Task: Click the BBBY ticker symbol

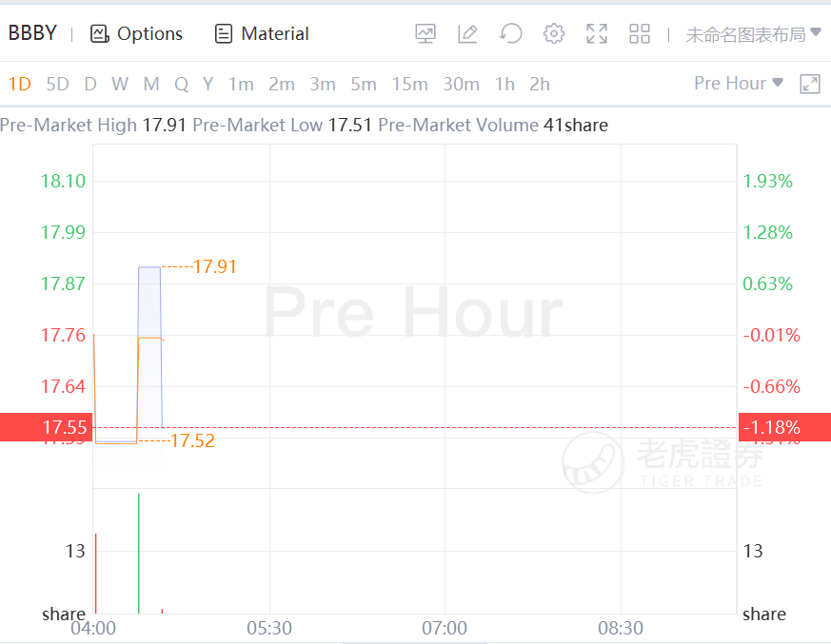Action: (x=33, y=34)
